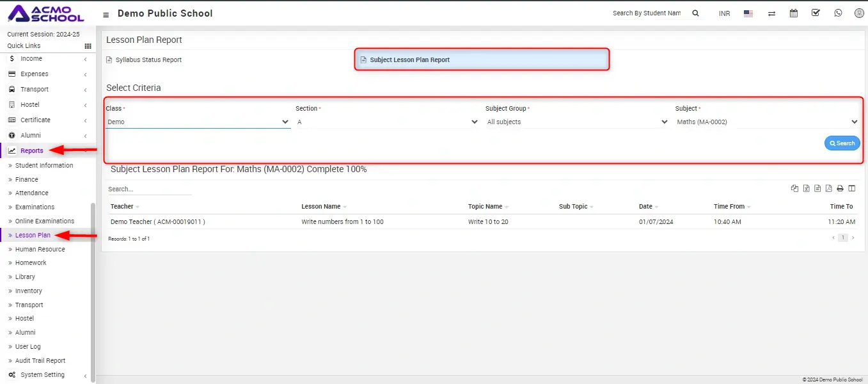Copy the report table to clipboard
Viewport: 868px width, 384px height.
794,188
